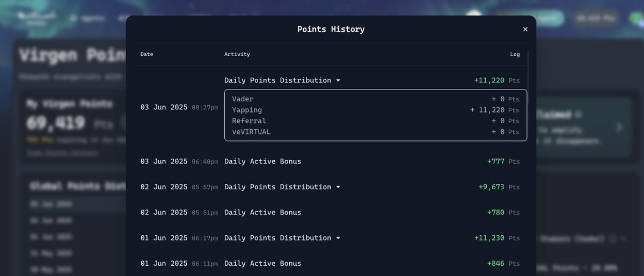Click the Date column header
Viewport: 644px width, 276px height.
coord(147,54)
